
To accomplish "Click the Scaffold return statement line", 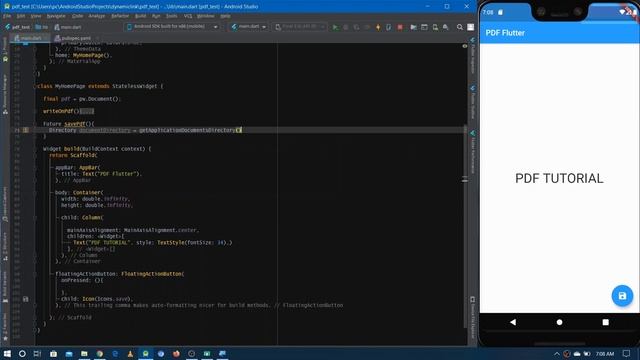I will click(73, 155).
